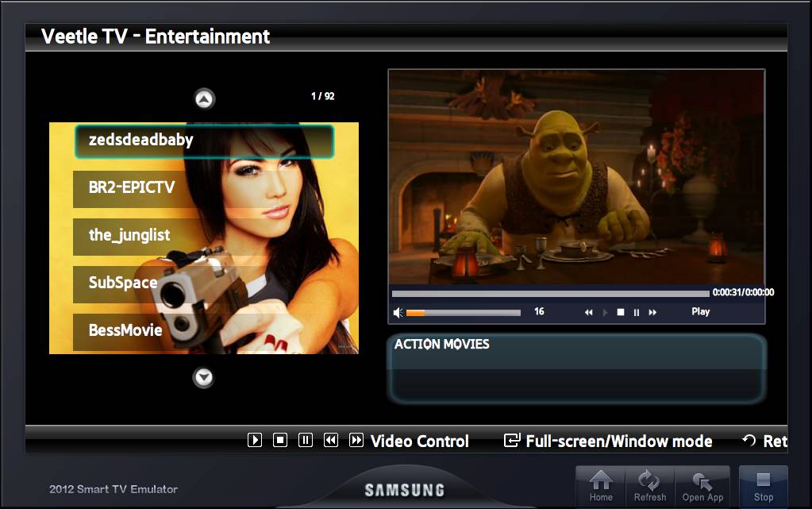
Task: Click the Shrek video preview
Action: point(576,176)
